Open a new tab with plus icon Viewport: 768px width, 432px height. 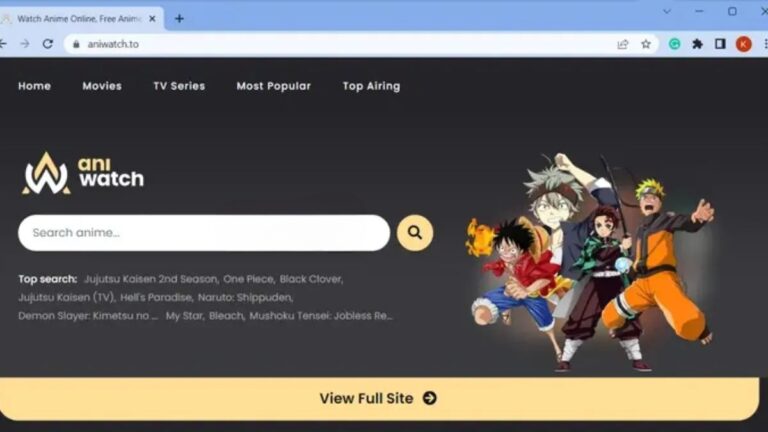pyautogui.click(x=179, y=19)
